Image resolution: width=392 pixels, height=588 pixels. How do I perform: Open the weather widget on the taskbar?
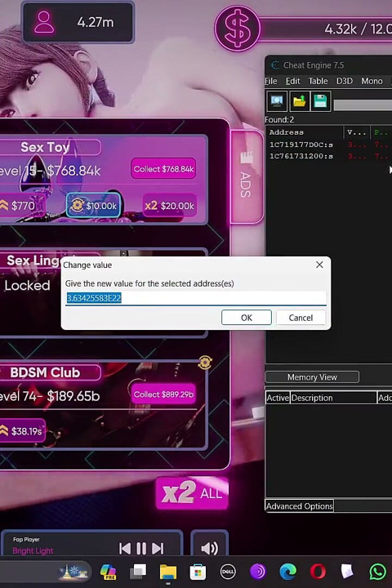click(x=73, y=572)
